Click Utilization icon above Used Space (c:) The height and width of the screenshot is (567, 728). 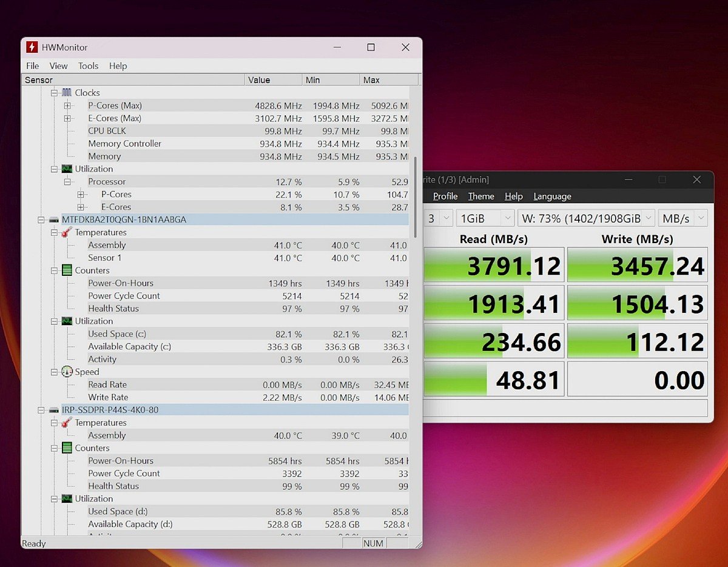(x=67, y=321)
